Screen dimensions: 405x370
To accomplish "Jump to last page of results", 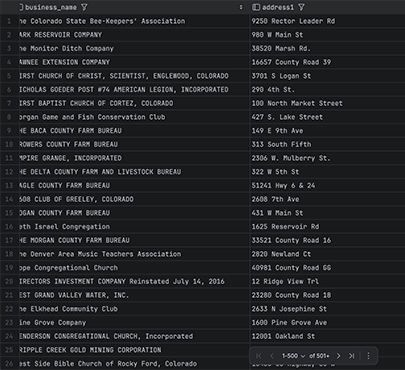I will [351, 356].
